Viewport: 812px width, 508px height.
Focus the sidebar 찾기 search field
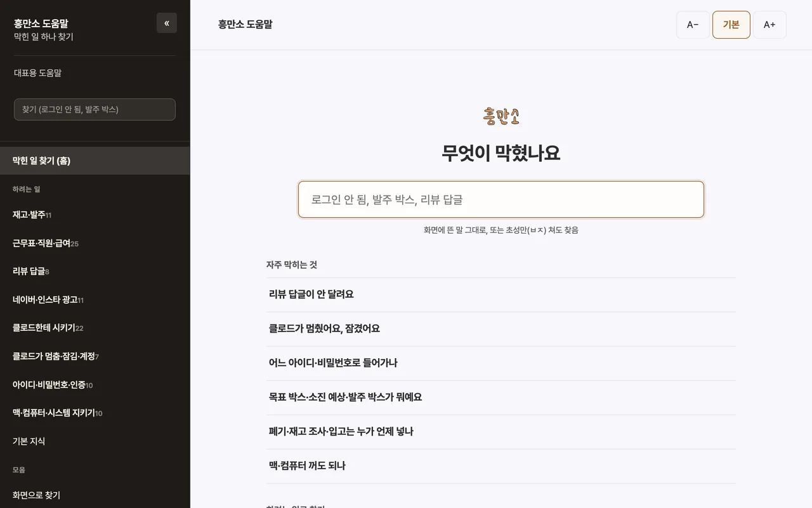click(x=95, y=109)
